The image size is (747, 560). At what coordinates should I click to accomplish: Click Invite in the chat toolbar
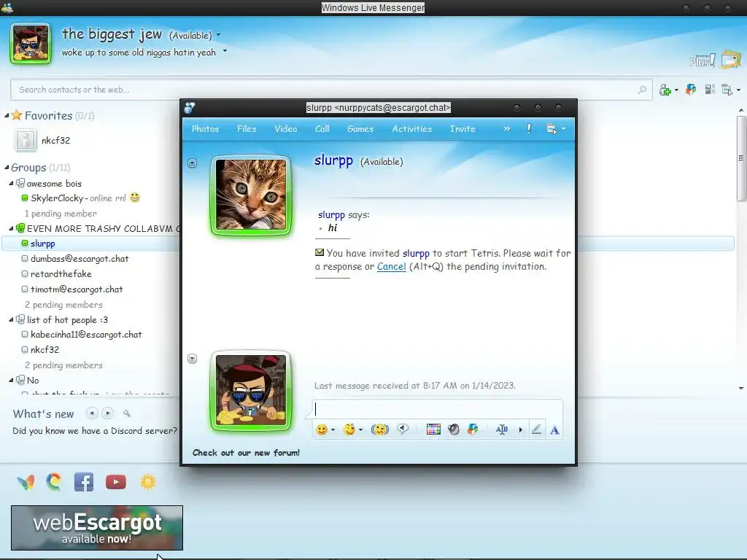(462, 128)
